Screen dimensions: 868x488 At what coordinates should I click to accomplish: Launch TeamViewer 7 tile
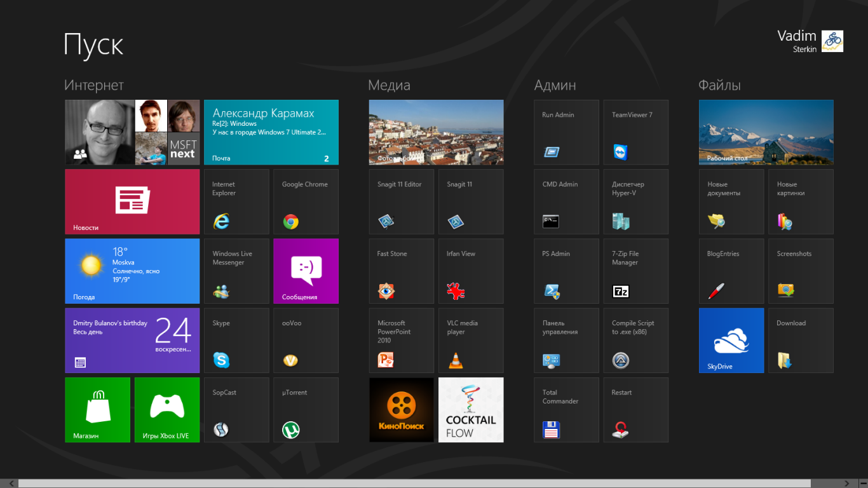point(635,132)
